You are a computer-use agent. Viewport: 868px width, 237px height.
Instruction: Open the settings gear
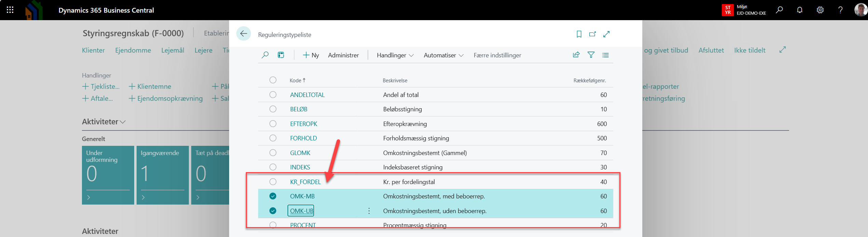tap(820, 10)
